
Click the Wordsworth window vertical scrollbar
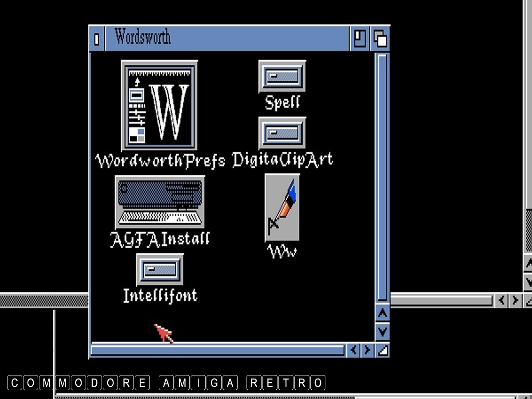[x=382, y=177]
